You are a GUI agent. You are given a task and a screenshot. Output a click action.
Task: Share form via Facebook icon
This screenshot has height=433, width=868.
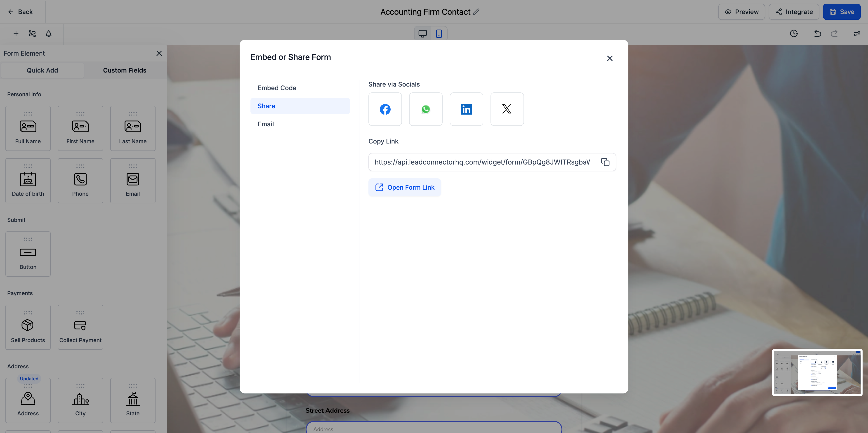coord(385,109)
